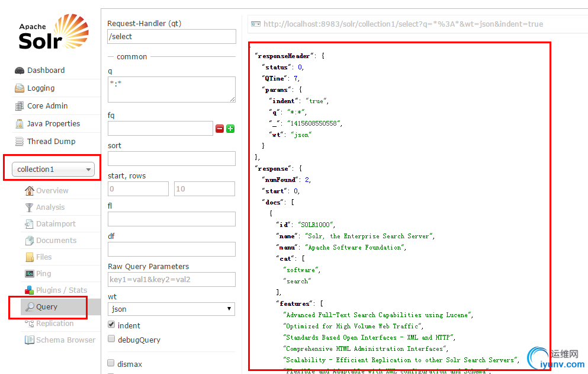Open the Ping link

click(x=43, y=274)
